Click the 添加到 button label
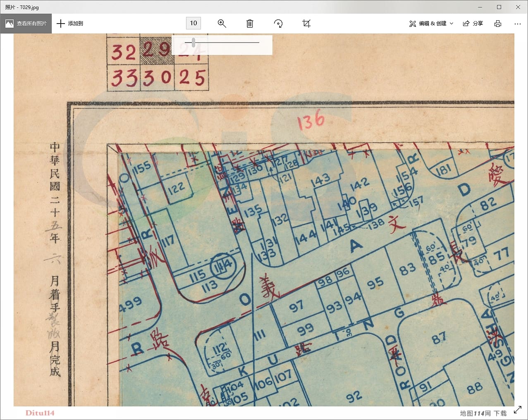Image resolution: width=528 pixels, height=420 pixels. pyautogui.click(x=75, y=24)
